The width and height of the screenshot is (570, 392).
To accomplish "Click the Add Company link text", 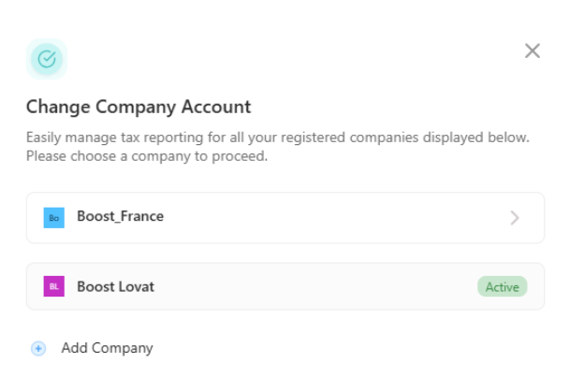I will click(107, 348).
